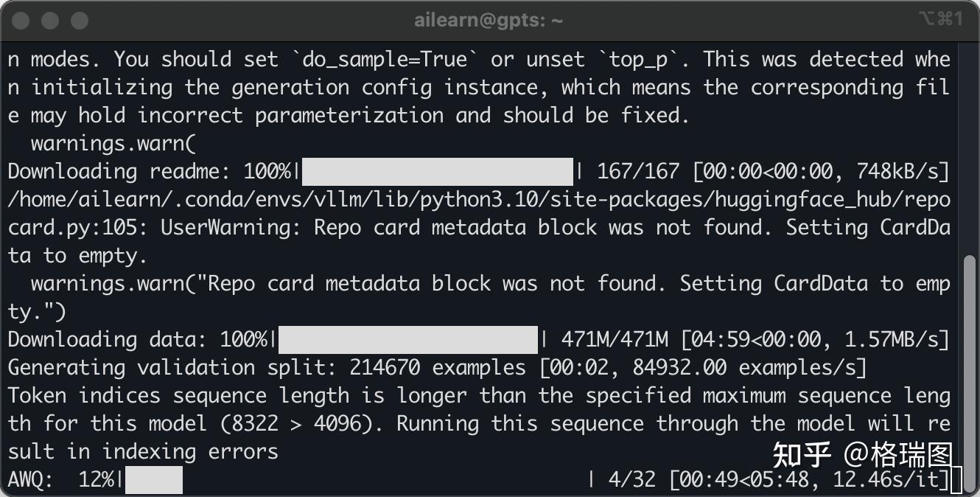Click the 4/32 iteration counter
Image resolution: width=980 pixels, height=497 pixels.
[632, 479]
